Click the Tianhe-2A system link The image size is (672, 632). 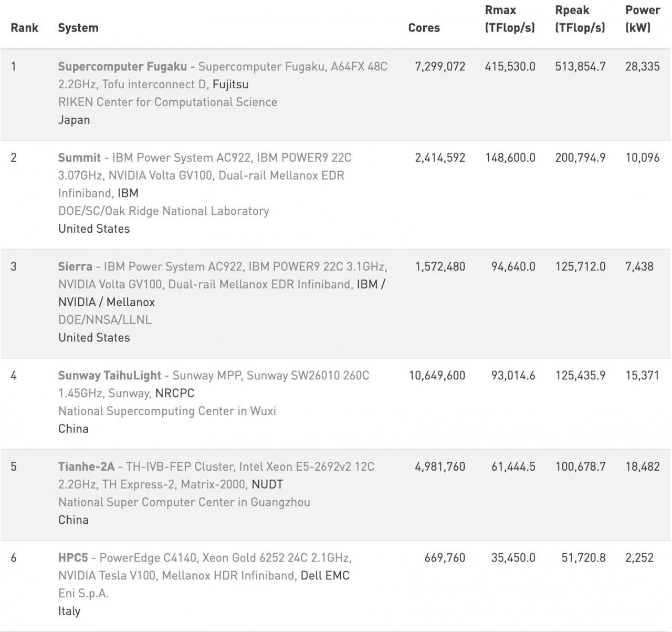tap(86, 467)
